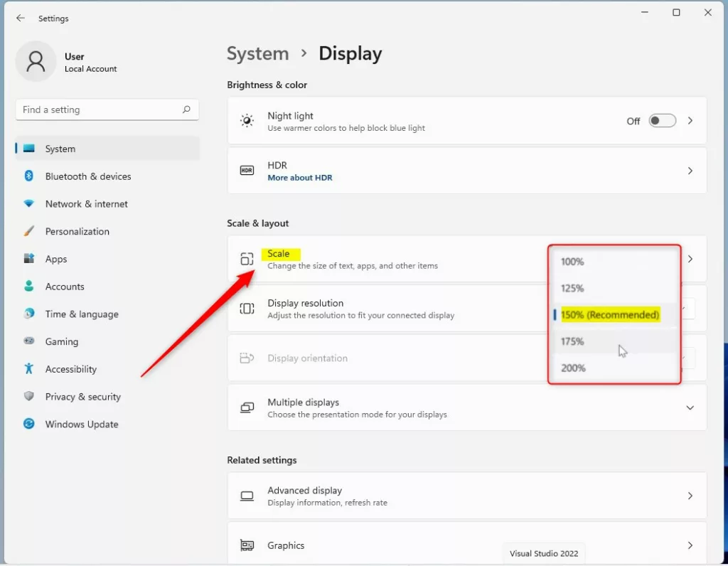Click the Gaming controller icon
The image size is (728, 566).
click(28, 341)
